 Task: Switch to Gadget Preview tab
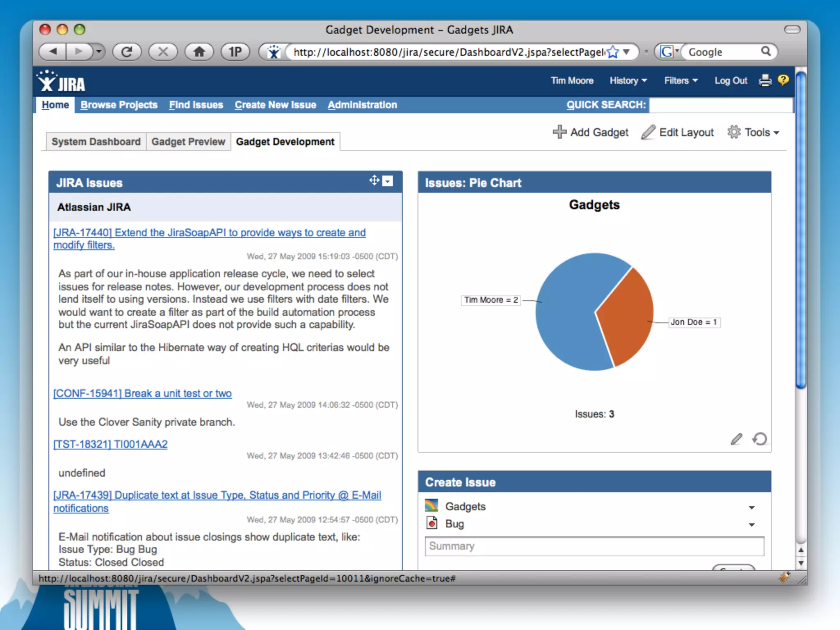(x=188, y=142)
